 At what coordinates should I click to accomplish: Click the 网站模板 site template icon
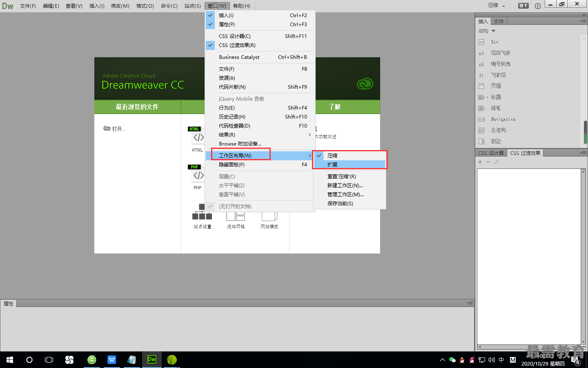(x=269, y=220)
